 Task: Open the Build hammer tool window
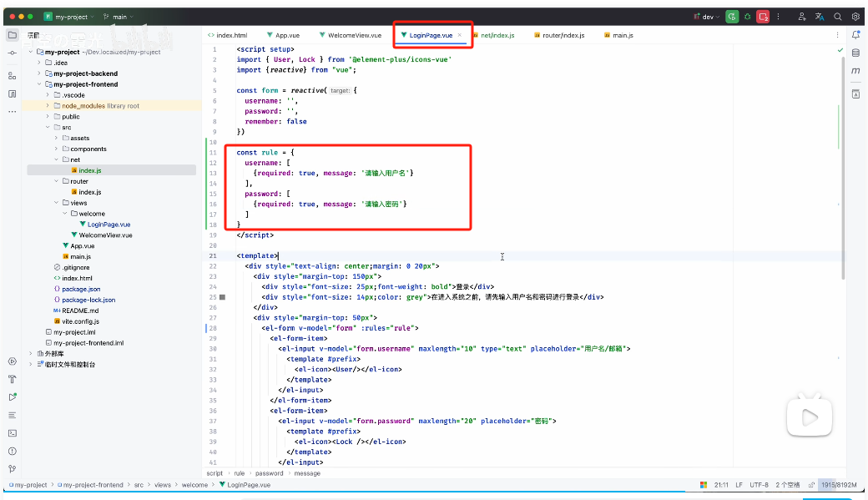pos(13,379)
